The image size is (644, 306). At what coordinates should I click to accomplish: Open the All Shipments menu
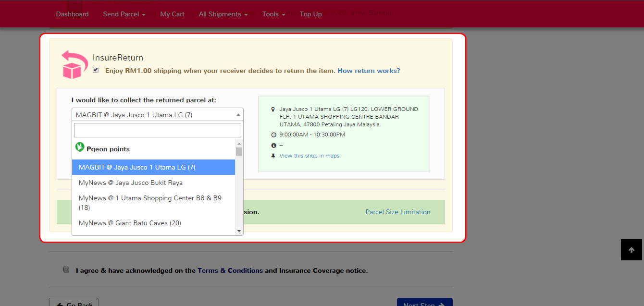pos(223,14)
